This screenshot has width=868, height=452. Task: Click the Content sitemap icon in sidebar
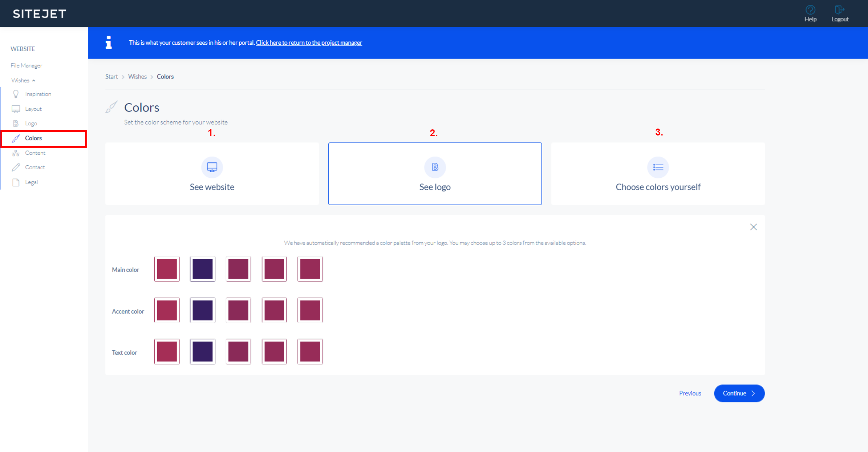coord(16,153)
